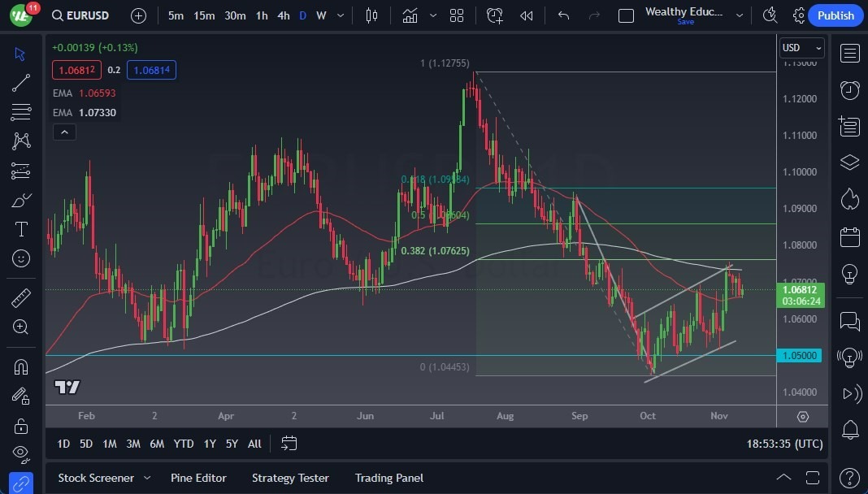Select the Text annotation tool
868x494 pixels.
pos(20,229)
